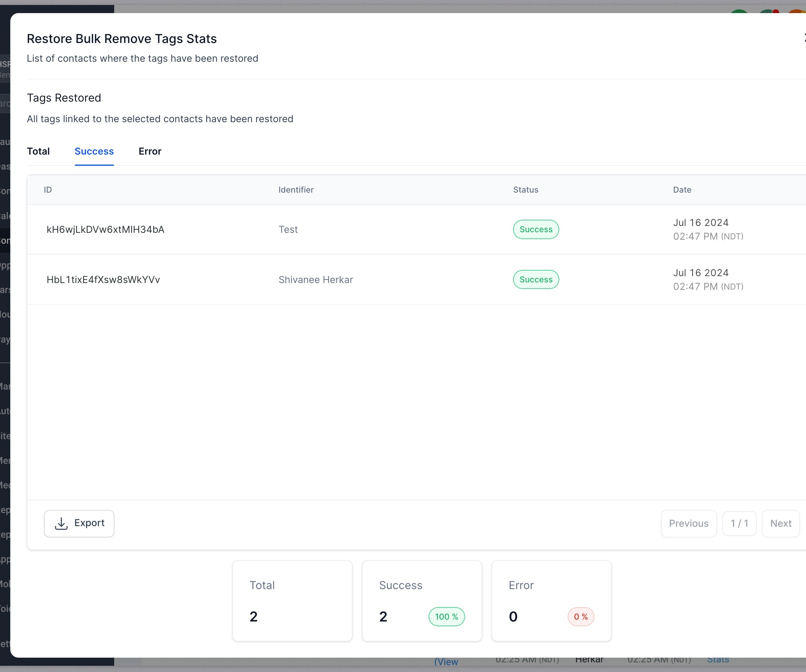The image size is (806, 672).
Task: Select the Success tab
Action: click(94, 151)
